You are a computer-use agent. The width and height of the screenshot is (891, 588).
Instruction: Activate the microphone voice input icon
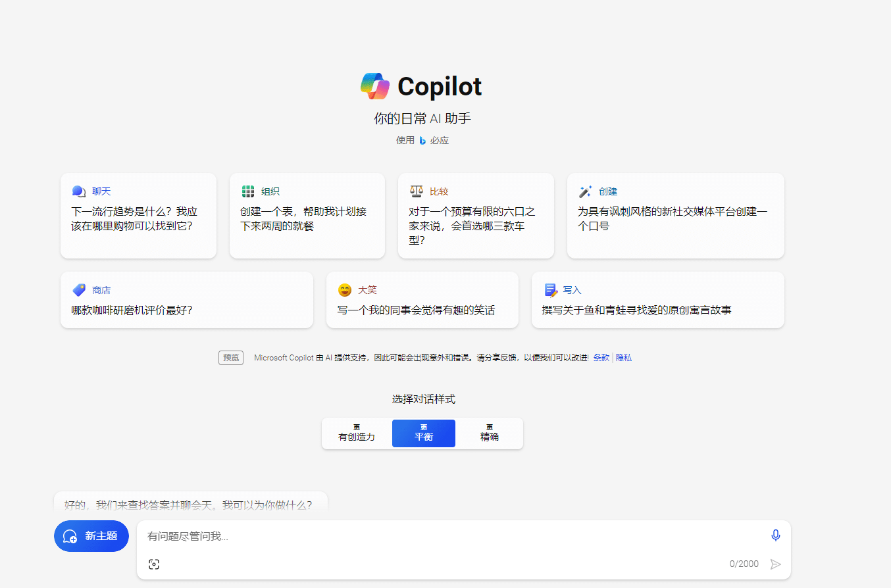(776, 535)
